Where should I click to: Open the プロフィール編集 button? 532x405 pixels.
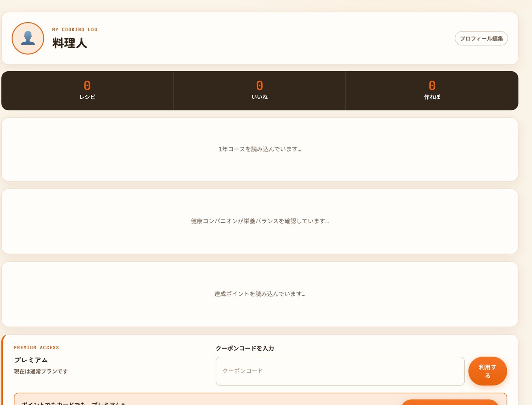pyautogui.click(x=481, y=38)
